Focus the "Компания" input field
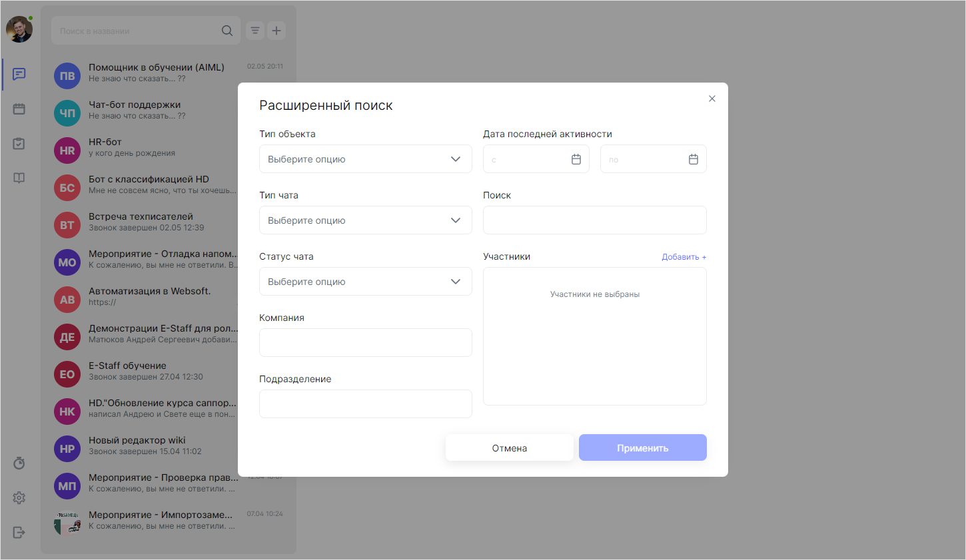 tap(365, 343)
